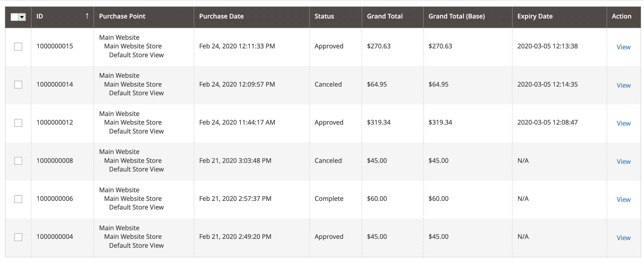The image size is (644, 266).
Task: Click View for the $319.34 order
Action: coord(623,123)
